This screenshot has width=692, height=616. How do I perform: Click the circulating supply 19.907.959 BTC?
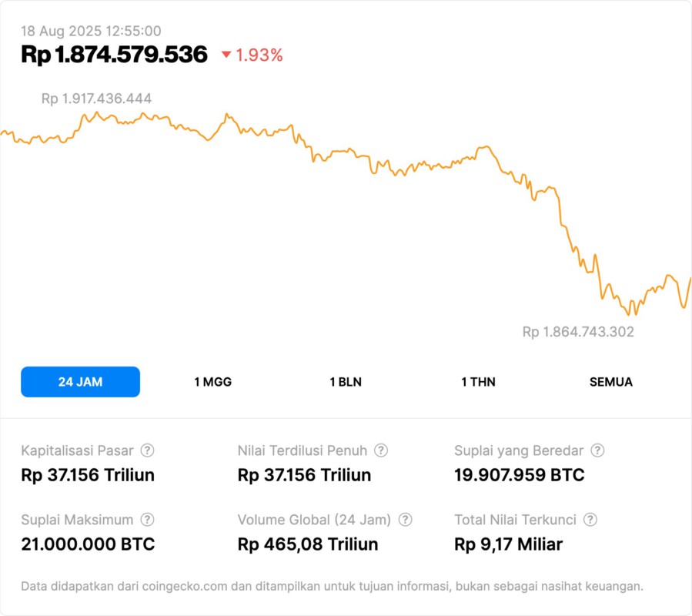520,475
